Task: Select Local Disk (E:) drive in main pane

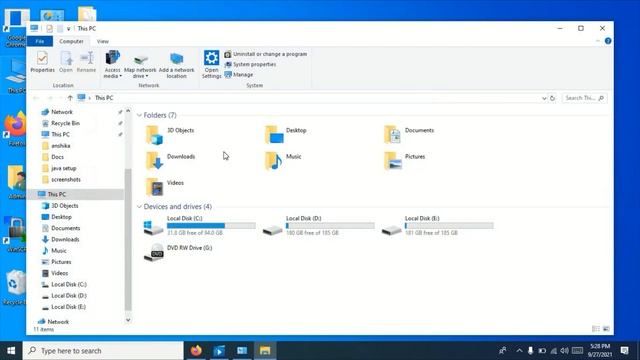Action: tap(438, 226)
